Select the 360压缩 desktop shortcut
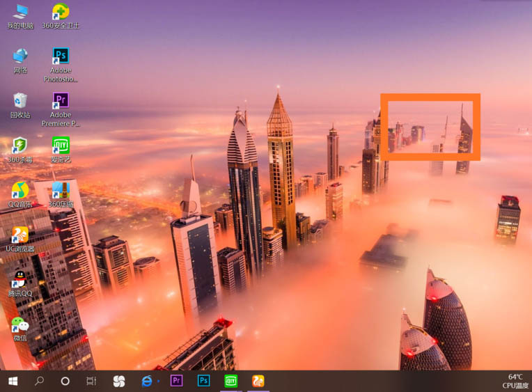Viewport: 532px width, 392px height. click(61, 194)
